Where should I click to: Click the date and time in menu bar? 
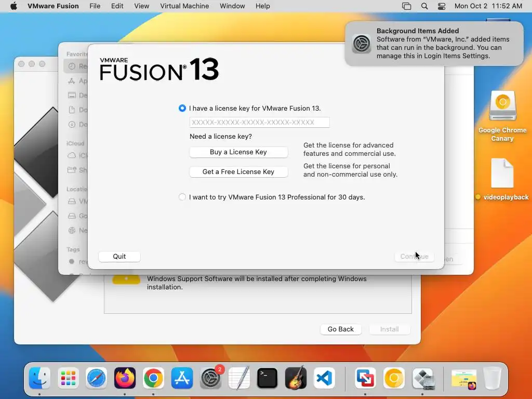pyautogui.click(x=488, y=6)
